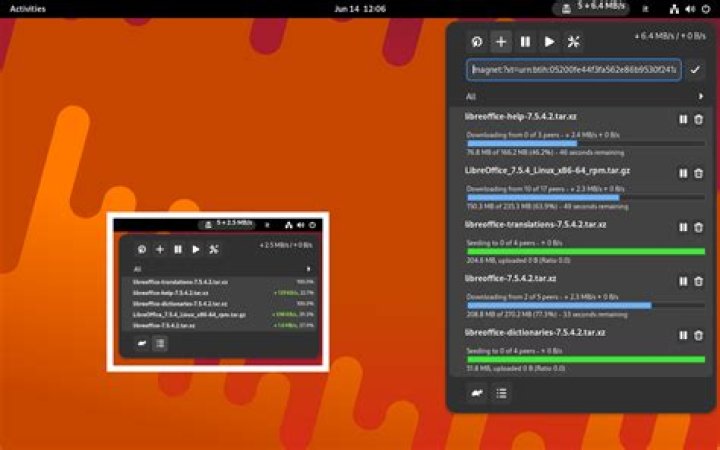
Task: Click 'Downloading from 0 of 3 peers' status
Action: pos(543,135)
